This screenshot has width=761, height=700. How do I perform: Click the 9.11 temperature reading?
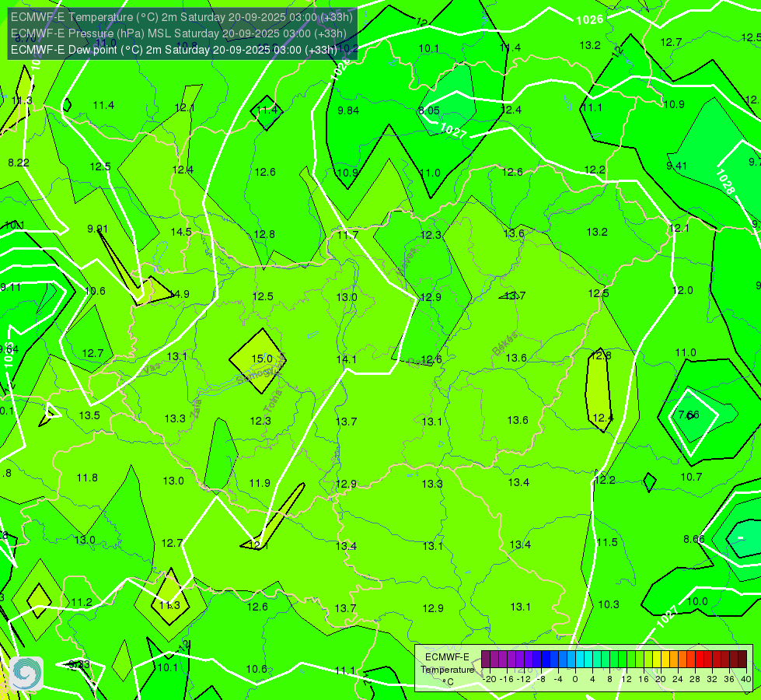pos(11,287)
